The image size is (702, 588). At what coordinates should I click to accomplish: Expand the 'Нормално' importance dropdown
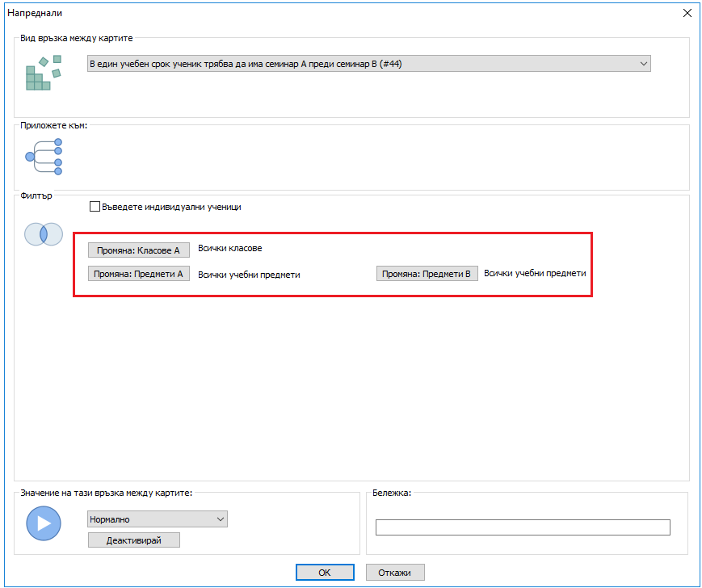158,519
